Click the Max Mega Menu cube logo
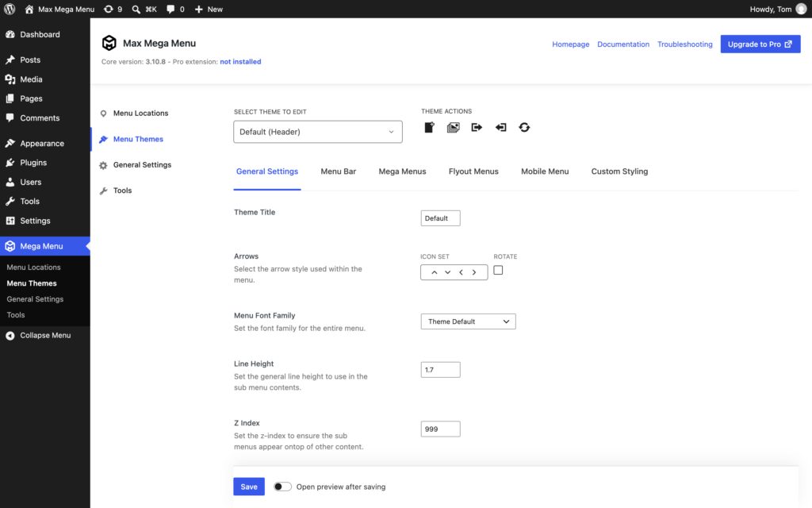This screenshot has width=812, height=508. (109, 43)
